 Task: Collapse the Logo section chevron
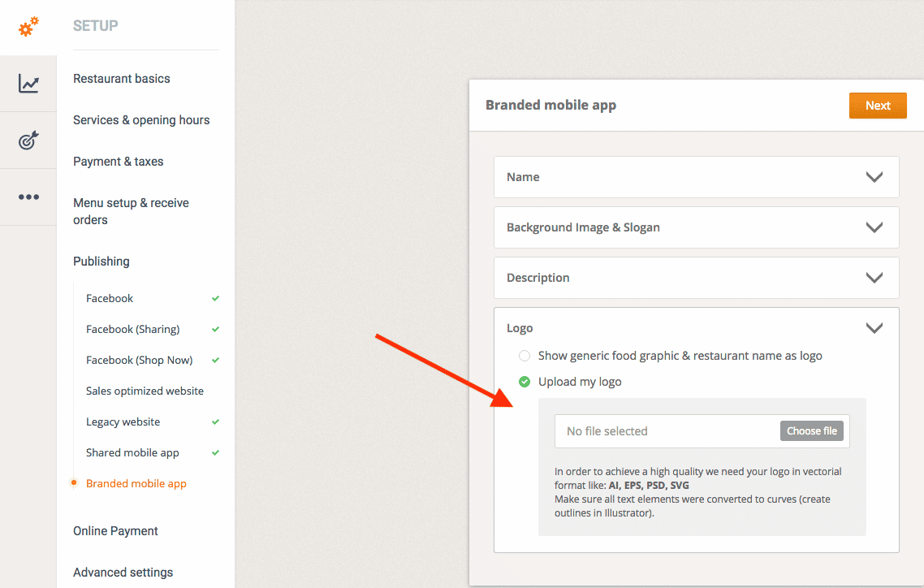click(x=874, y=328)
